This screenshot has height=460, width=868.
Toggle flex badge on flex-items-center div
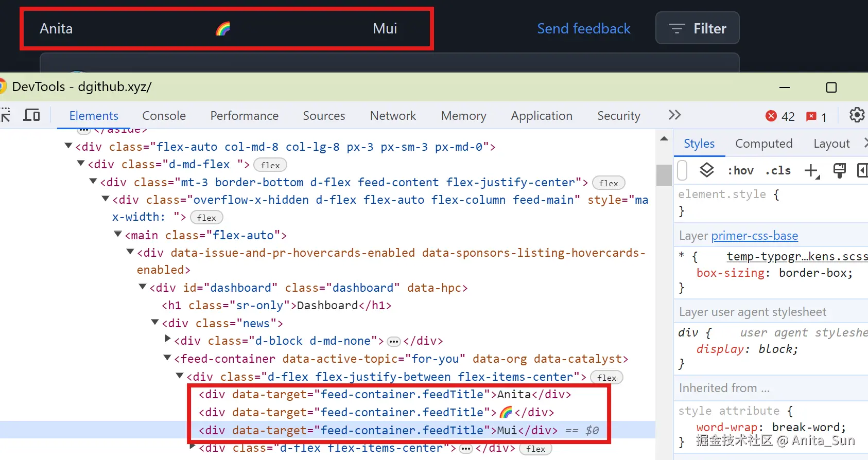535,449
